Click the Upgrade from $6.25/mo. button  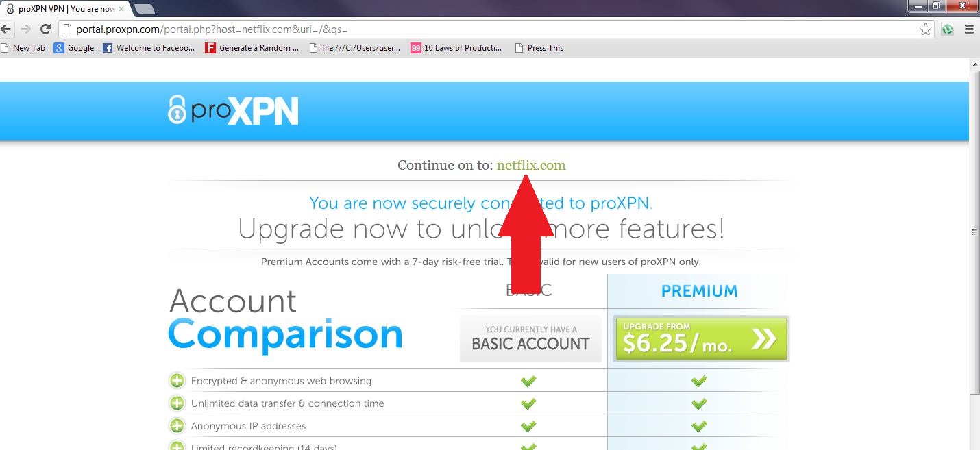point(701,338)
